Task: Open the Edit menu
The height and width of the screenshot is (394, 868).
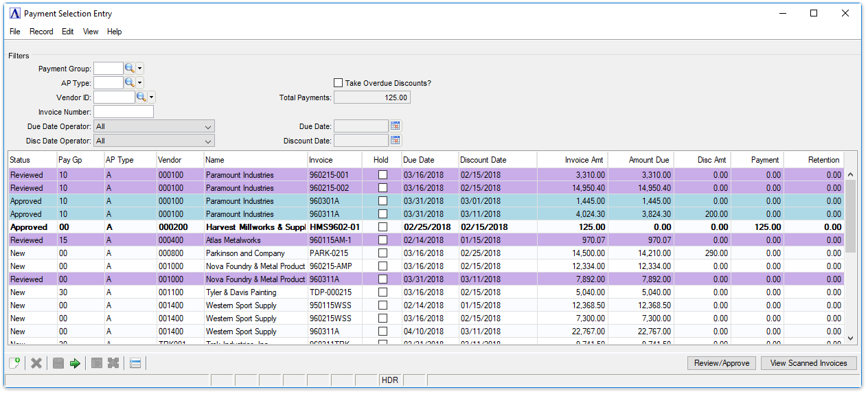Action: click(67, 32)
